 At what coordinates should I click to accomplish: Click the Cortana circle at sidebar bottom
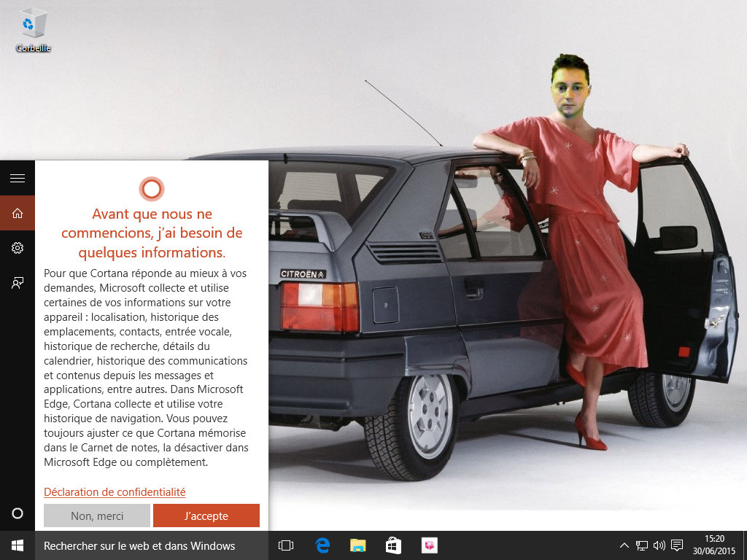(x=18, y=513)
